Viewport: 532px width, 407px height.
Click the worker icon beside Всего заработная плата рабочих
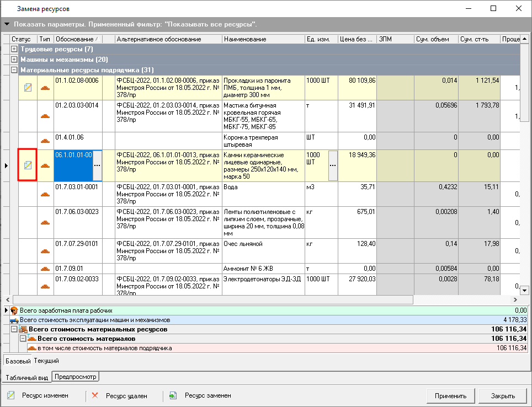pyautogui.click(x=14, y=310)
